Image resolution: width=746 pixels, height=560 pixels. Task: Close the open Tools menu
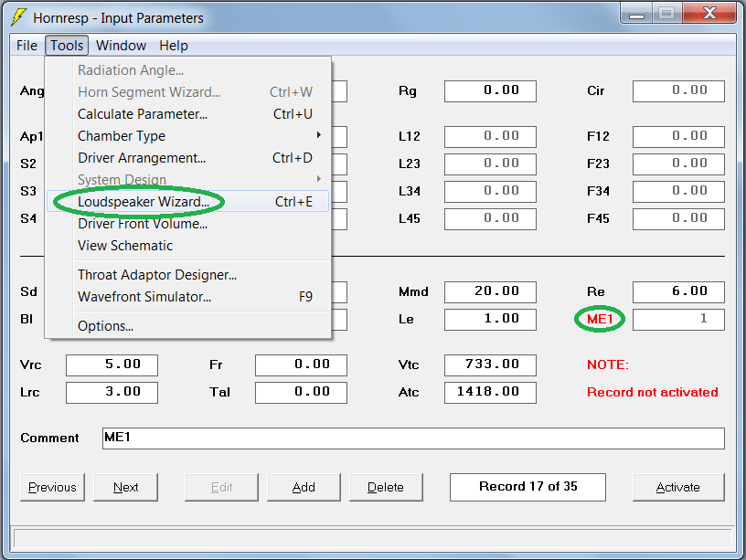[x=67, y=46]
